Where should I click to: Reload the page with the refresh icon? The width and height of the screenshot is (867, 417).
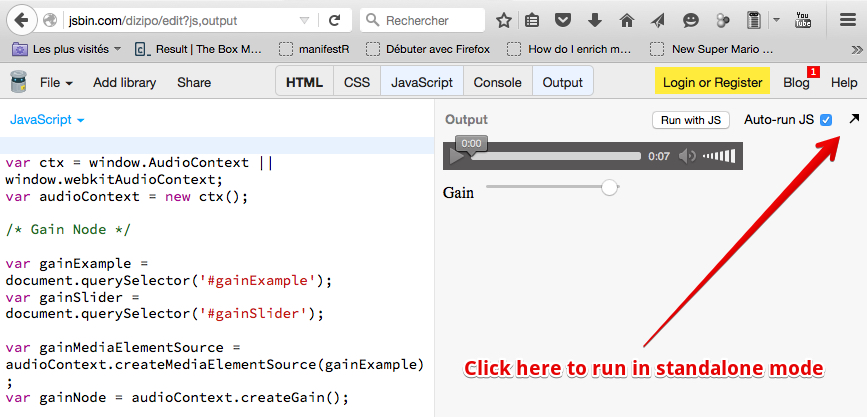coord(334,21)
